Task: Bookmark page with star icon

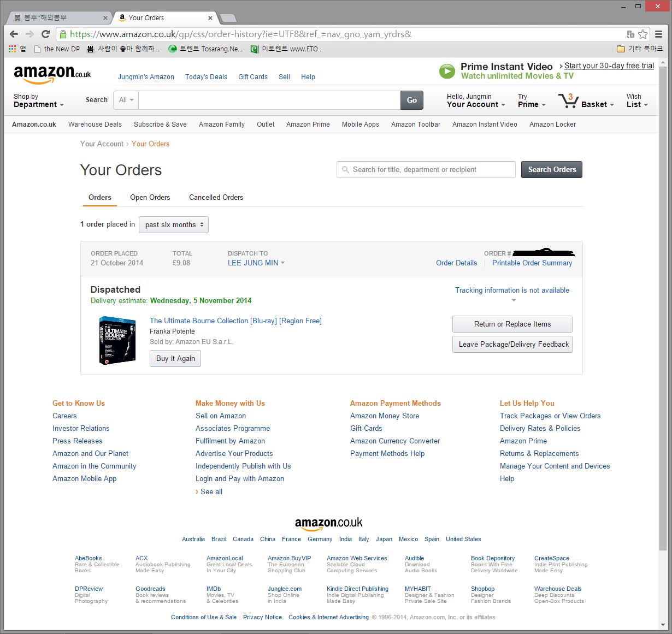Action: [x=643, y=34]
